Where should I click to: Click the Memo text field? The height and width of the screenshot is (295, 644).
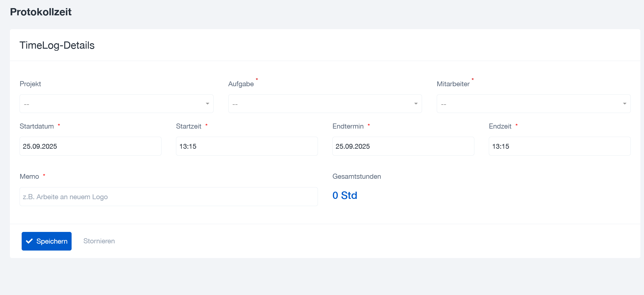(168, 197)
